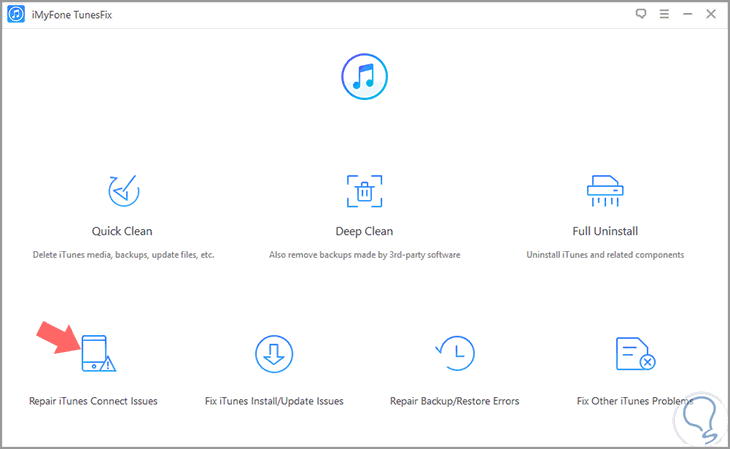Image resolution: width=730 pixels, height=449 pixels.
Task: Open the feedback speech bubble icon
Action: 641,14
